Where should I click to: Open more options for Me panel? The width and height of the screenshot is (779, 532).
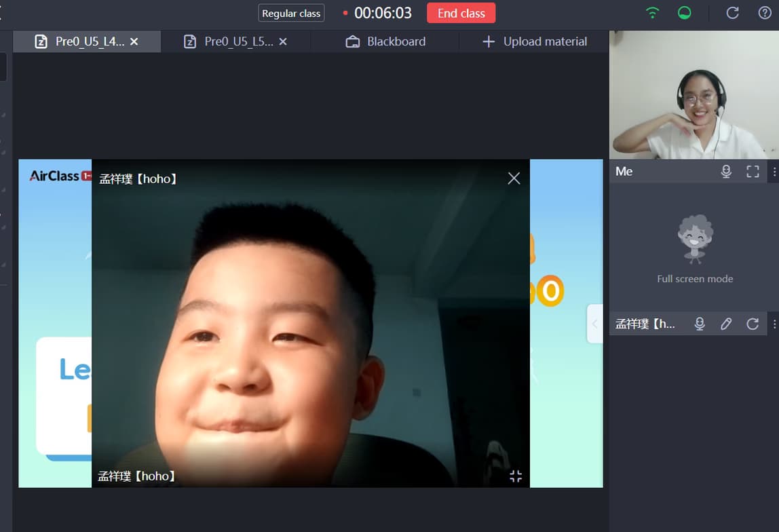pos(774,172)
